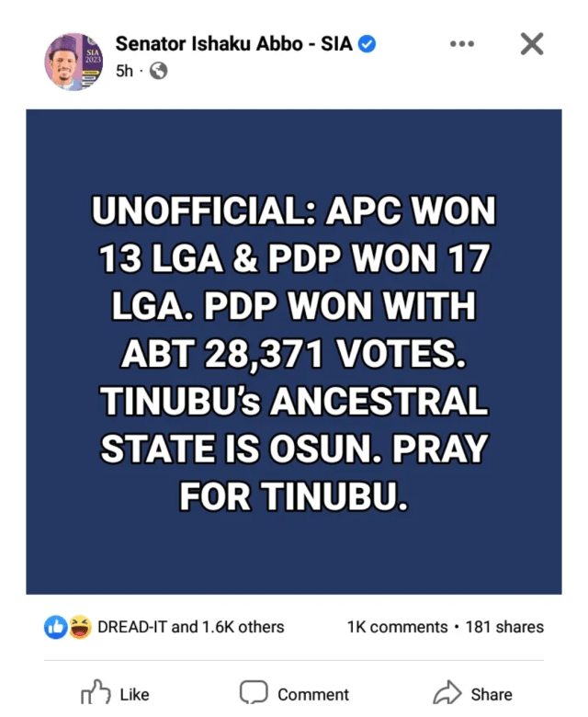588x717 pixels.
Task: Open the "1.6K others" reactions list
Action: [x=243, y=627]
